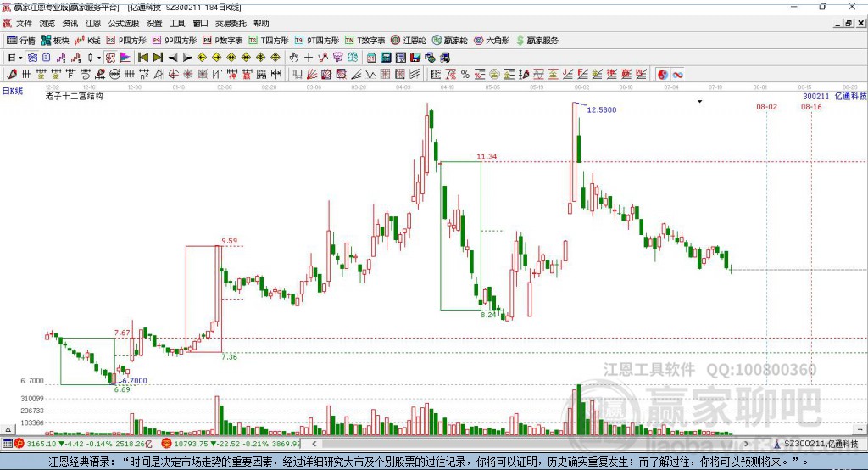This screenshot has height=470, width=868.
Task: Open the 交易委托 menu
Action: tap(231, 23)
